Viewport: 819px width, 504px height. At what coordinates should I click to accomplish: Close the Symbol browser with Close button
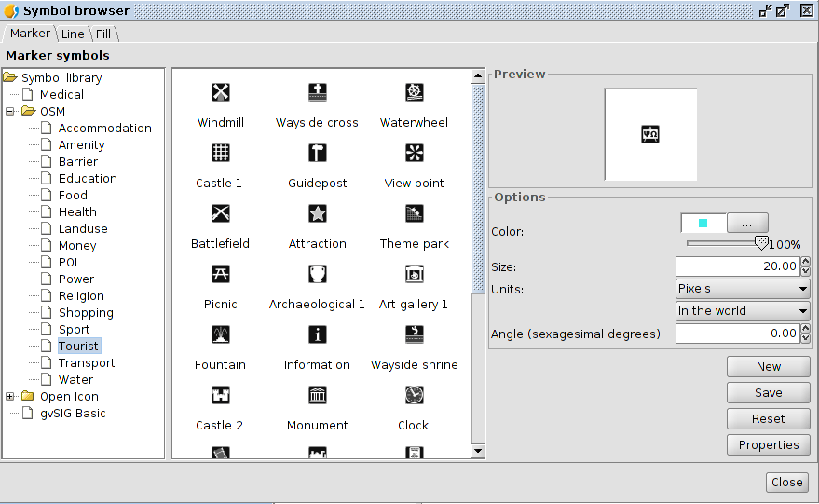pyautogui.click(x=787, y=482)
